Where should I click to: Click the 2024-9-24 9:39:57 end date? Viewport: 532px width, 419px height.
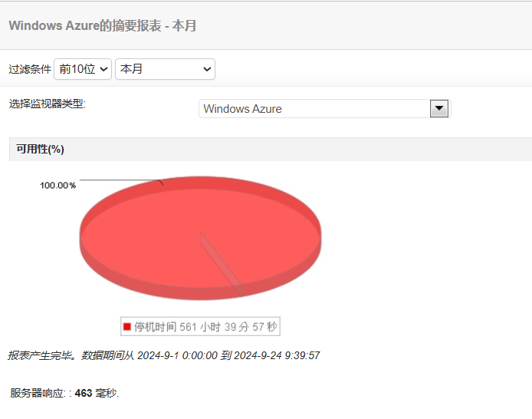pos(277,355)
